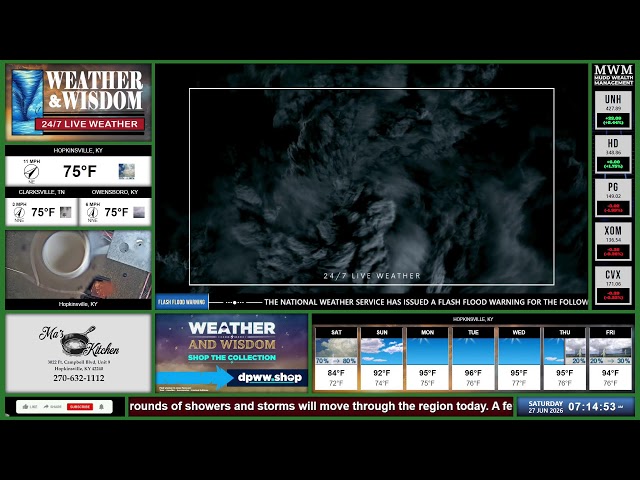The height and width of the screenshot is (480, 640).
Task: Click the Clarksville, TN wind compass icon
Action: (19, 213)
